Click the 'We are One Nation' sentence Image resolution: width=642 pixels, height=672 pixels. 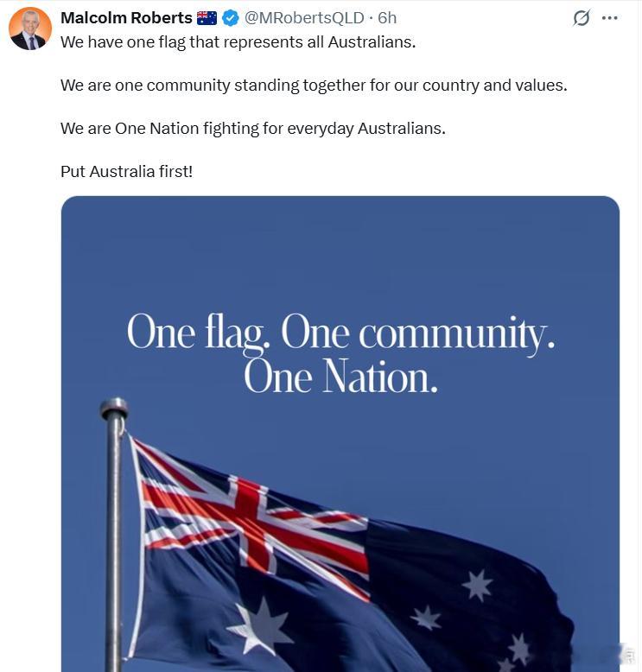253,129
